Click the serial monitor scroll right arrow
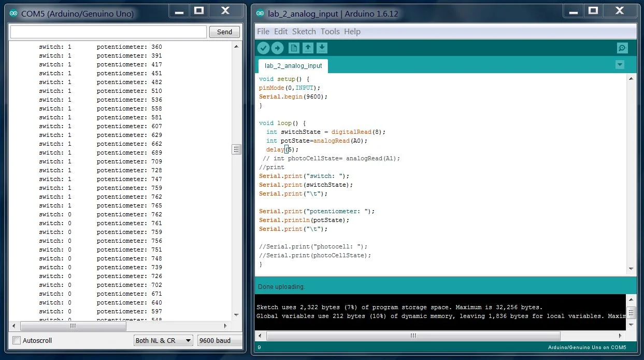Viewport: 644px width, 360px height. click(x=225, y=326)
